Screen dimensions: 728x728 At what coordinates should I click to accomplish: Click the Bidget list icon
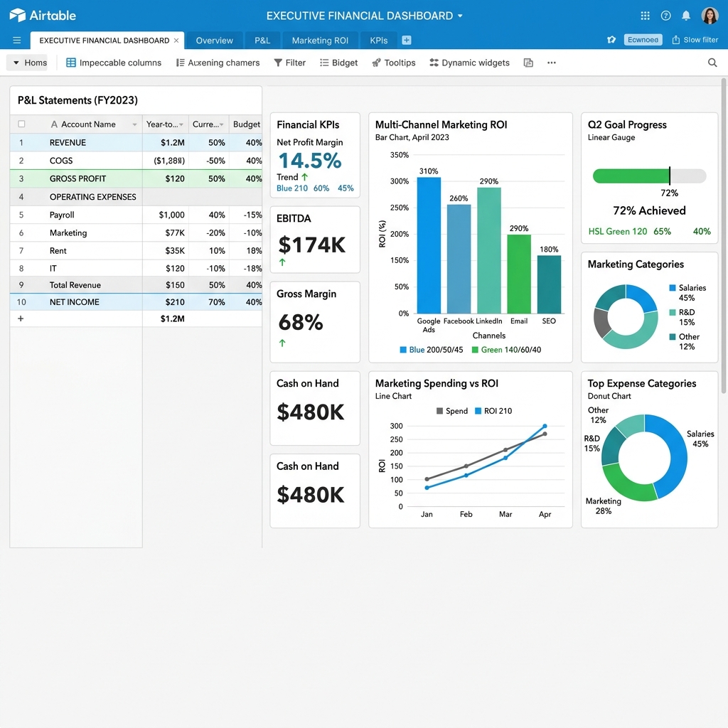pos(324,63)
